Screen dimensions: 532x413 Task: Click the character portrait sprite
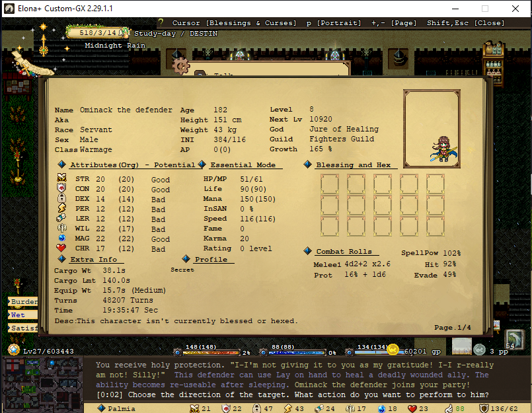(443, 149)
